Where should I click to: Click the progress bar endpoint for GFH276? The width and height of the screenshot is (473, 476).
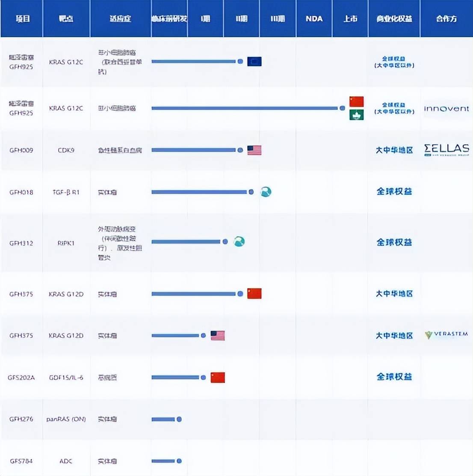pos(179,419)
